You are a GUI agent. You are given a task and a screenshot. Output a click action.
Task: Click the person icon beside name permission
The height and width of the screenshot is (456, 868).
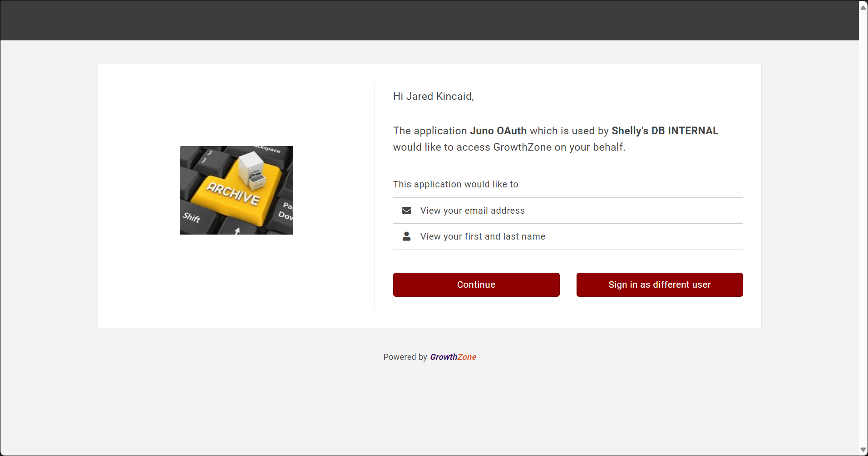pyautogui.click(x=406, y=236)
